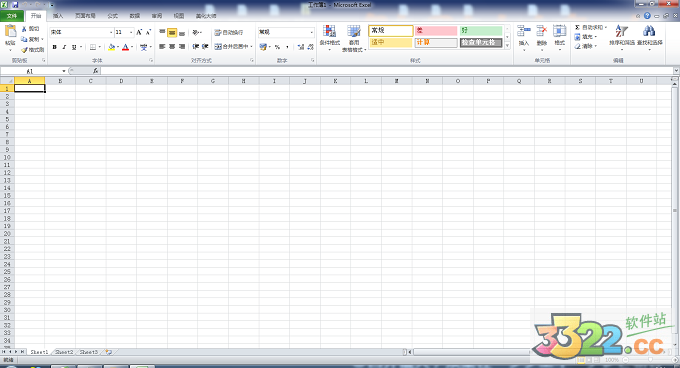Switch to the Sheet2 worksheet tab
680x368 pixels.
click(64, 352)
